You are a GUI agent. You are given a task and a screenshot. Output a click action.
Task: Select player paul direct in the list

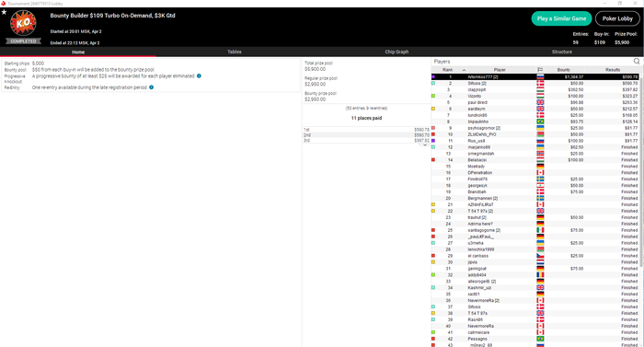click(x=477, y=102)
